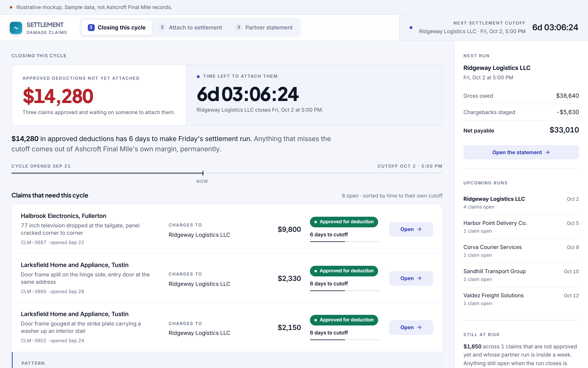
Task: Click the Net payable $33,010 amount
Action: [564, 130]
